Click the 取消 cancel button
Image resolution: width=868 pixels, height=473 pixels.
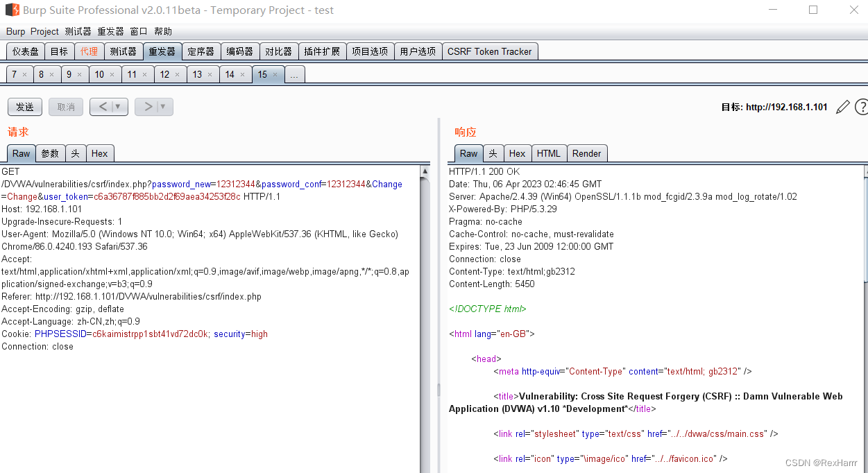(66, 107)
